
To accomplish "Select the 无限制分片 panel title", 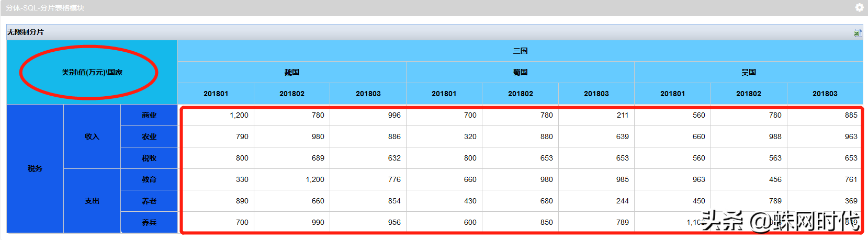I will [x=26, y=32].
